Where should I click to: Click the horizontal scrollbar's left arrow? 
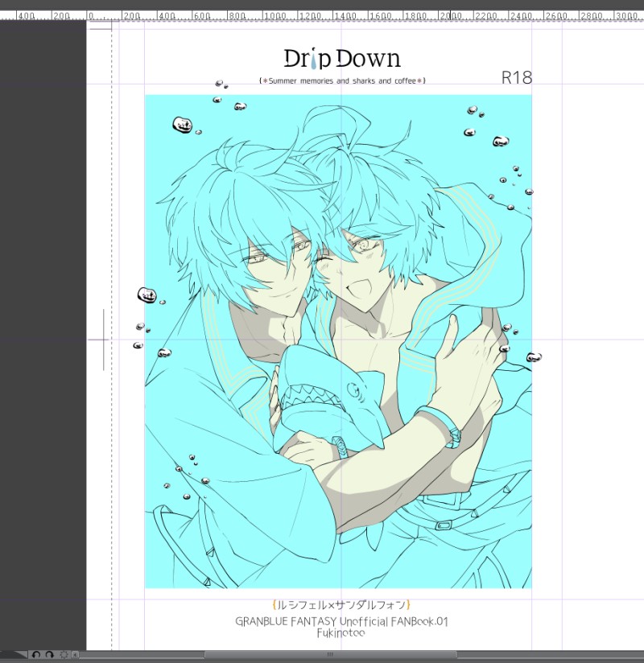[x=76, y=654]
